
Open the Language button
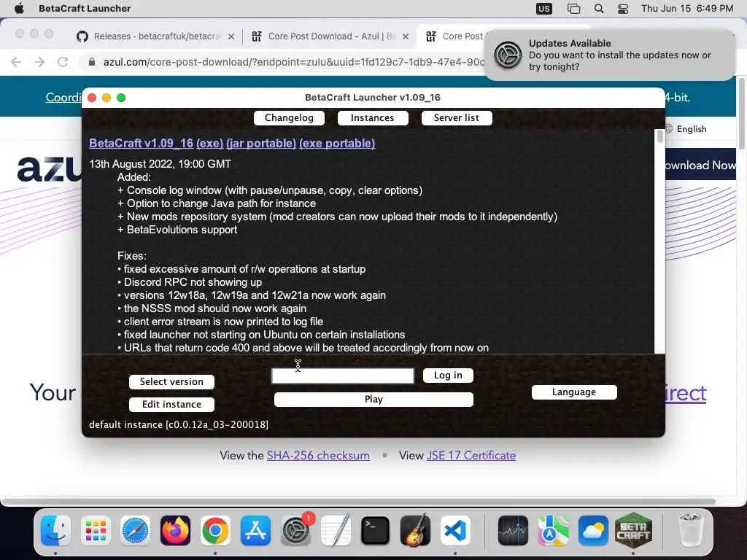(574, 392)
